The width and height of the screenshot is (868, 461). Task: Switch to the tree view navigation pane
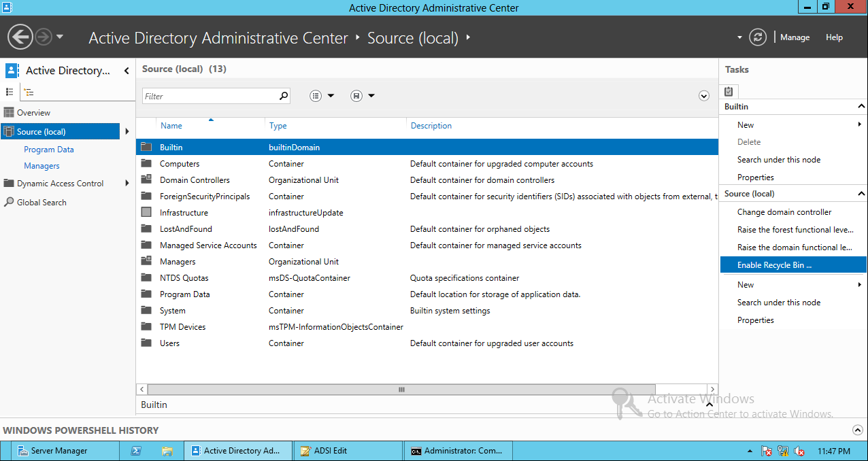coord(27,91)
